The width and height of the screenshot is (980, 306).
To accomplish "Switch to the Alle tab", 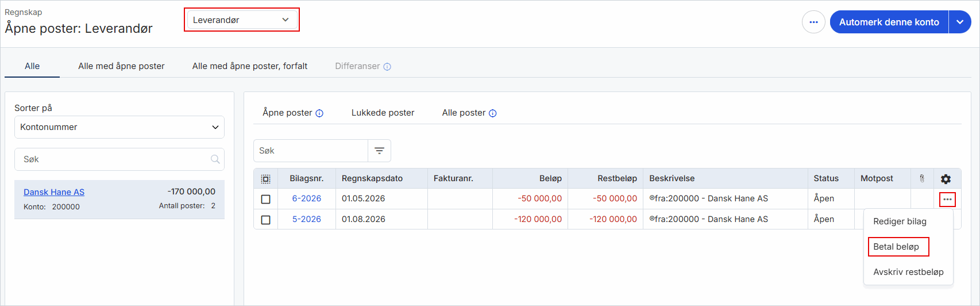I will click(32, 66).
